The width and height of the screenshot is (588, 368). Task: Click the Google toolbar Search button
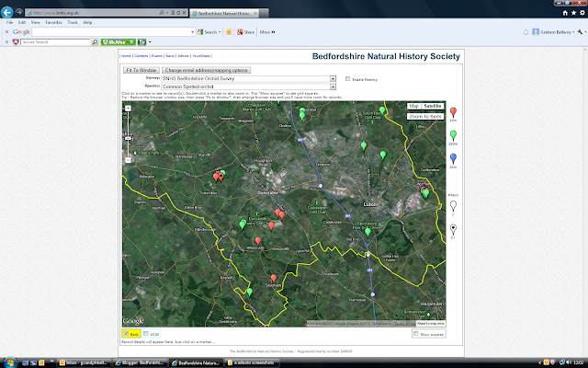click(x=209, y=32)
